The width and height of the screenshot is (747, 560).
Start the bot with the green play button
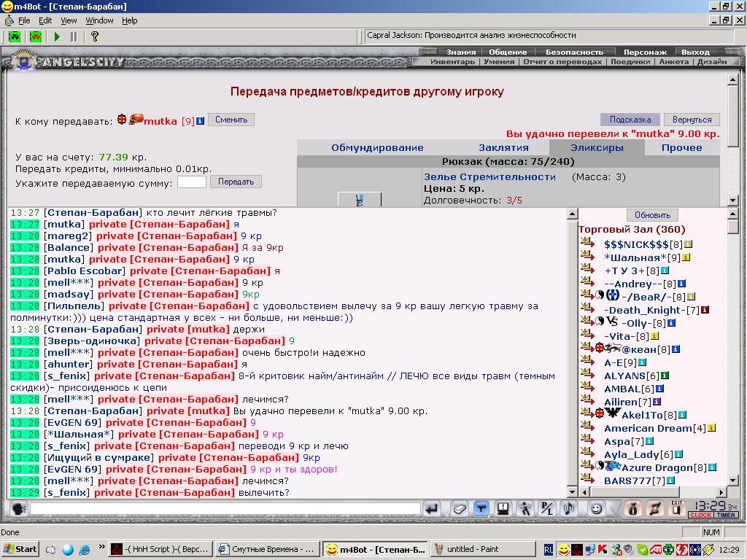tap(57, 36)
